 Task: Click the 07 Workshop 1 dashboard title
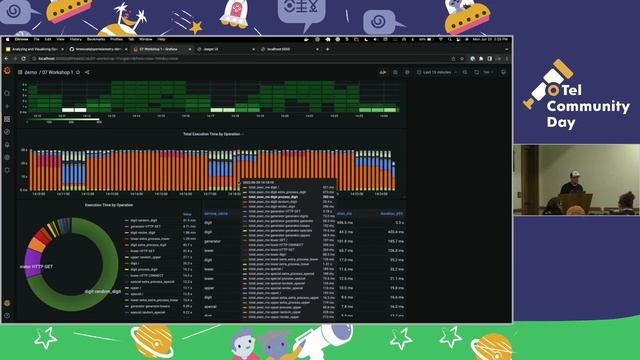coord(58,72)
